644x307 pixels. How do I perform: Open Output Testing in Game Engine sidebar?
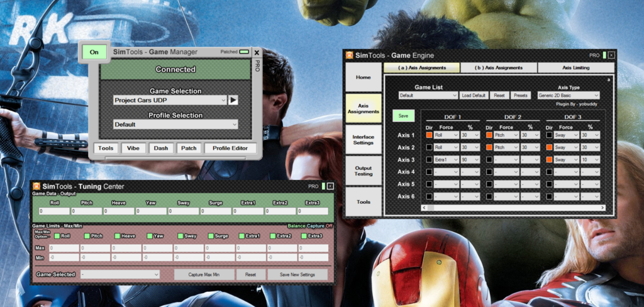364,171
